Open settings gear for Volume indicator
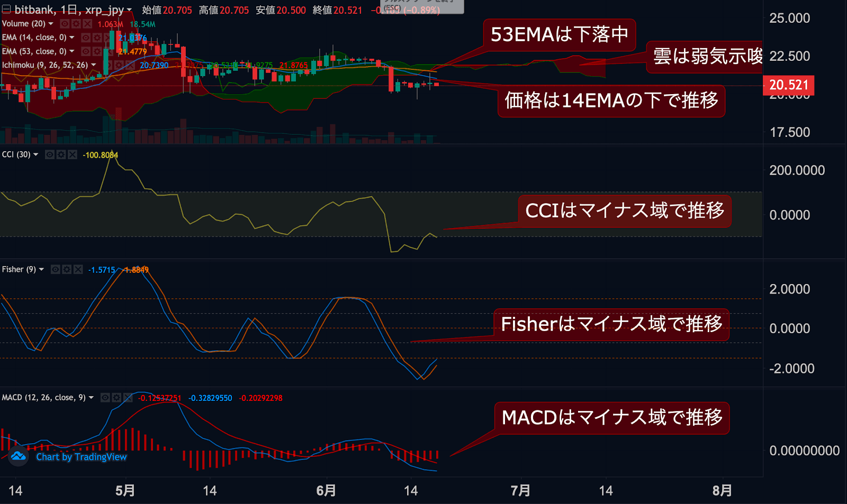This screenshot has height=504, width=847. [x=76, y=24]
